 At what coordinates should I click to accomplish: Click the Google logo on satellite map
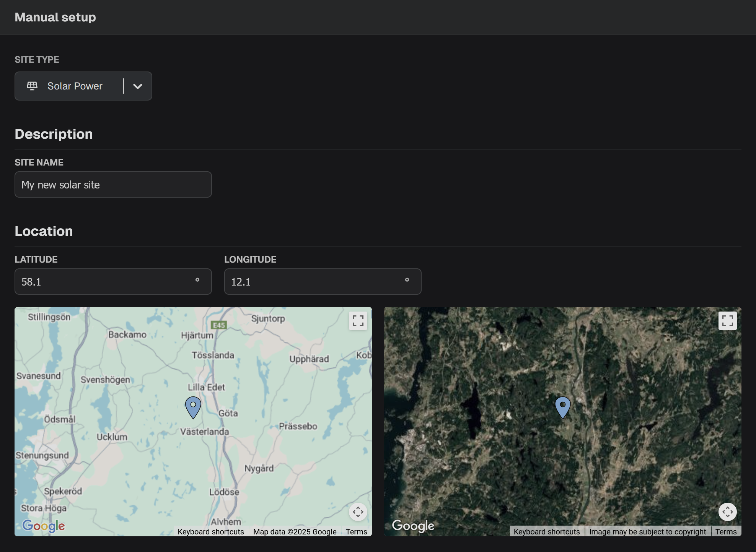(413, 526)
